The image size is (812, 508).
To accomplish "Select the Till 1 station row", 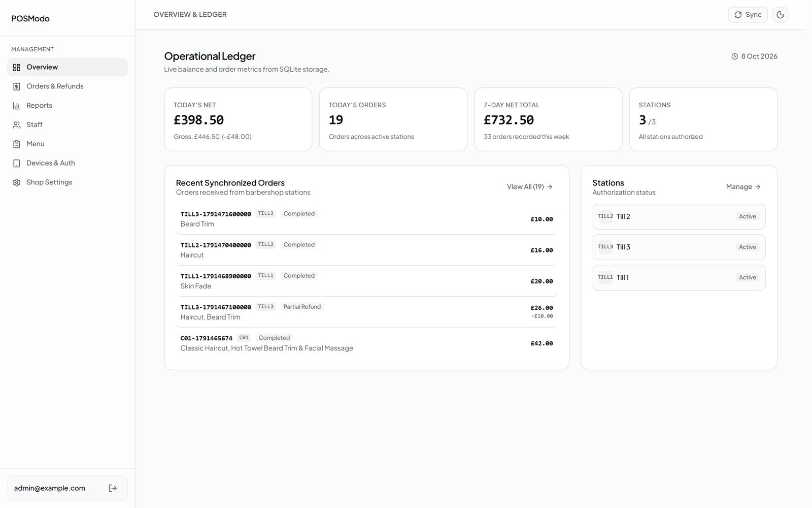I will tap(679, 278).
